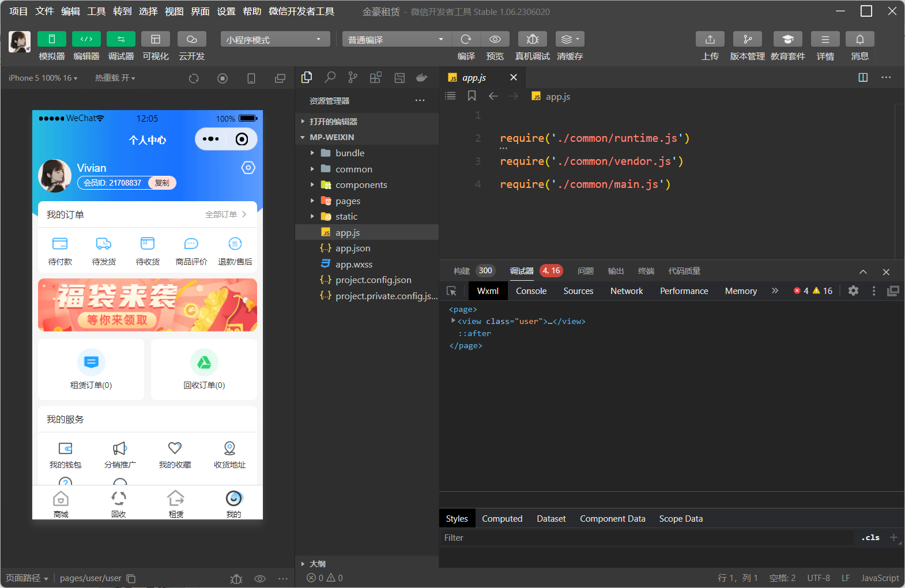Open the normal compile (普通编译) dropdown
This screenshot has width=905, height=588.
(x=396, y=39)
